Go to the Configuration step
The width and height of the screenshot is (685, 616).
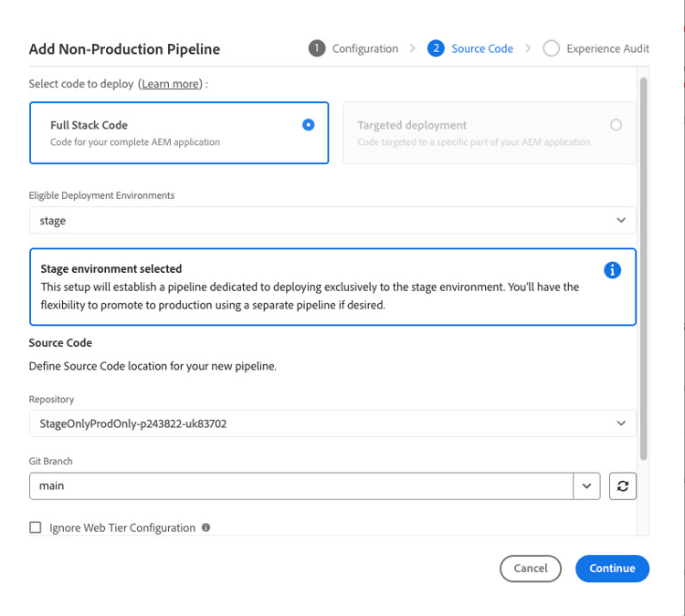point(364,48)
